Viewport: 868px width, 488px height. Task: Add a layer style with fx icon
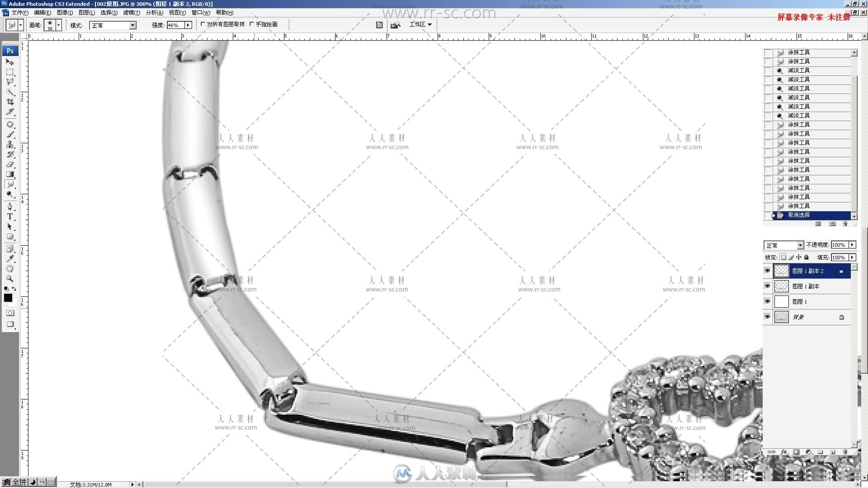(784, 452)
